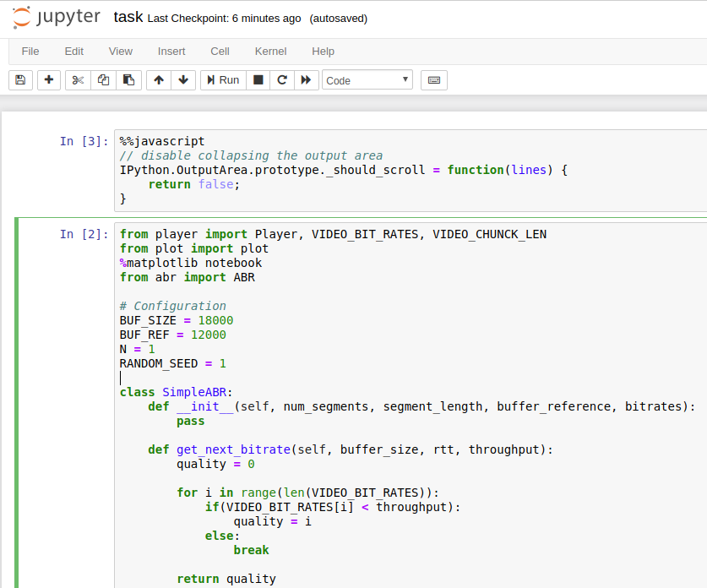This screenshot has width=707, height=588.
Task: Click inside the %%javascript cell editor
Action: pyautogui.click(x=411, y=171)
